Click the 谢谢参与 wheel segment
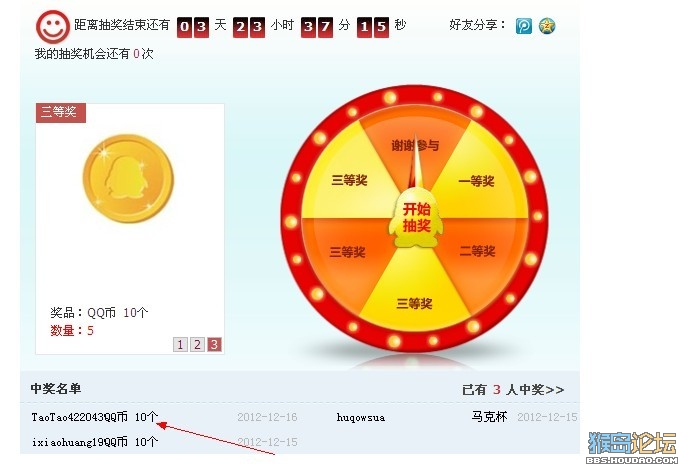This screenshot has height=469, width=683. [x=415, y=145]
